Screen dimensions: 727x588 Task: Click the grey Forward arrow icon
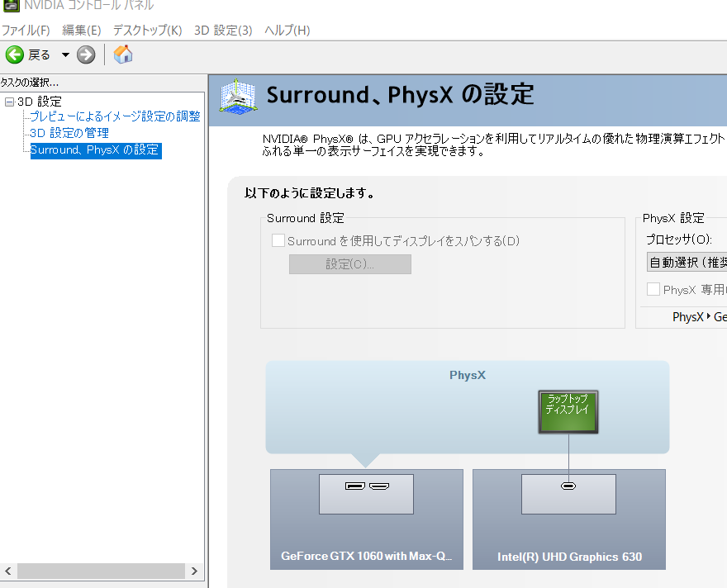86,55
